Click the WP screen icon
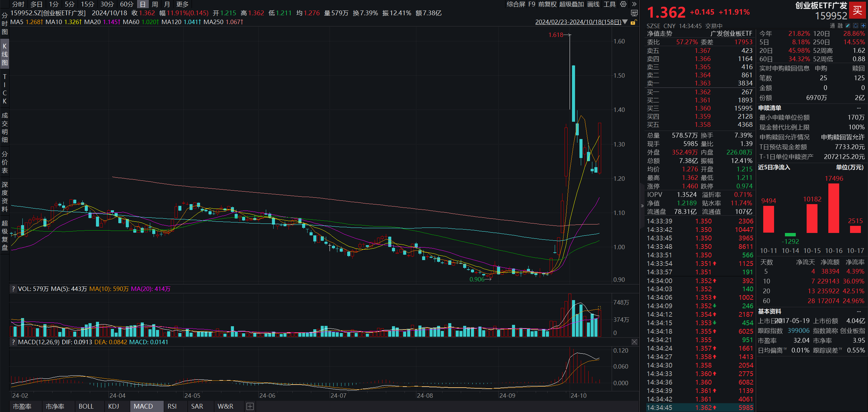This screenshot has height=412, width=868. tap(634, 13)
